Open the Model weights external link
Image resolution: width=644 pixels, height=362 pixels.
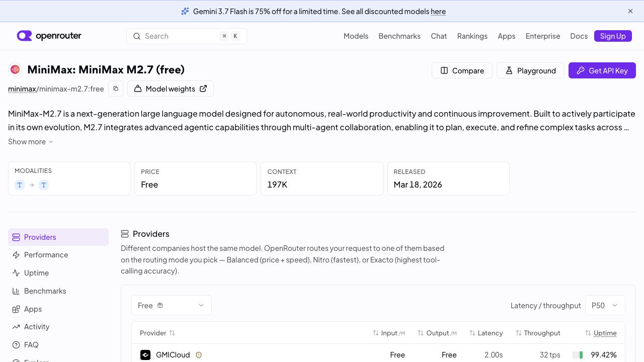171,88
